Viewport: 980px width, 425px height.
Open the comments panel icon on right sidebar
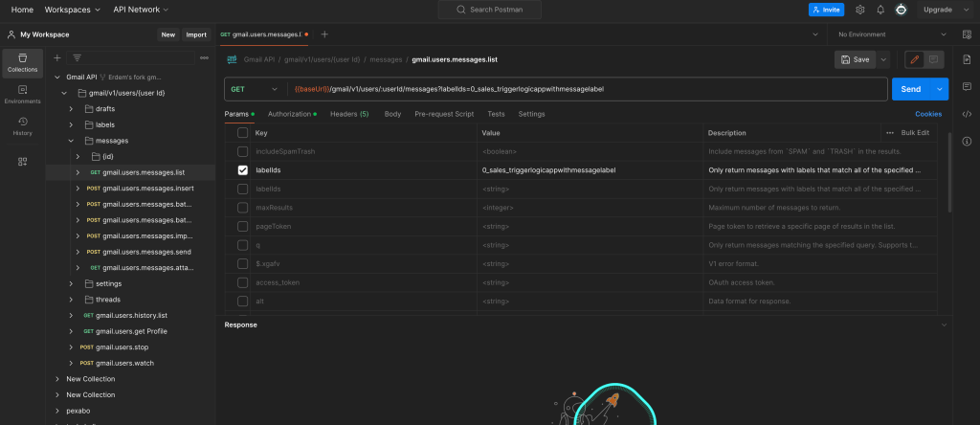tap(967, 86)
